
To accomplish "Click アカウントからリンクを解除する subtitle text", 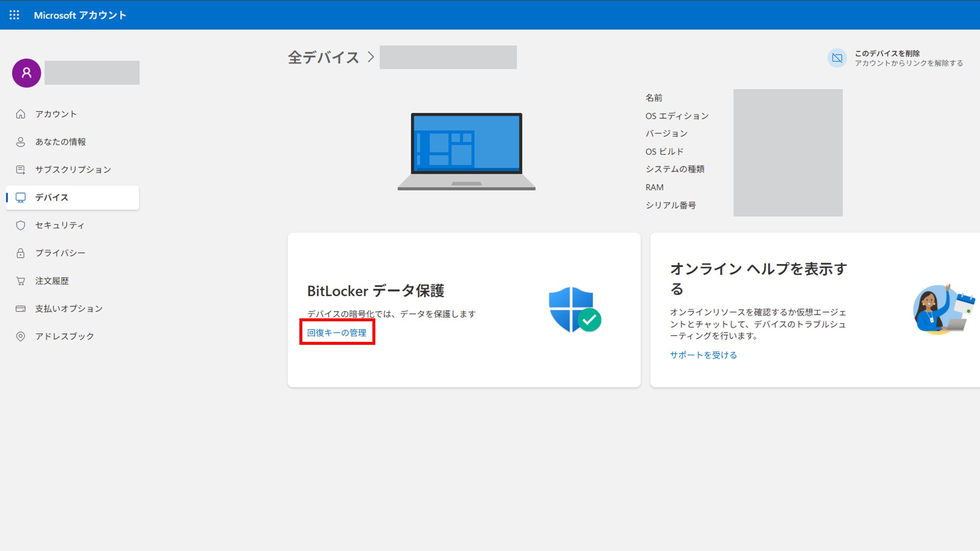I will coord(909,63).
